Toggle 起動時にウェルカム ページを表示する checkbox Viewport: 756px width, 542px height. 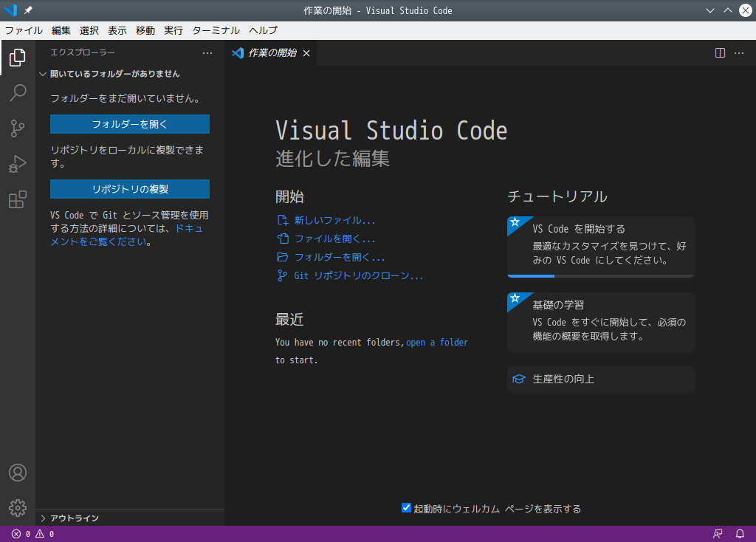click(x=406, y=508)
